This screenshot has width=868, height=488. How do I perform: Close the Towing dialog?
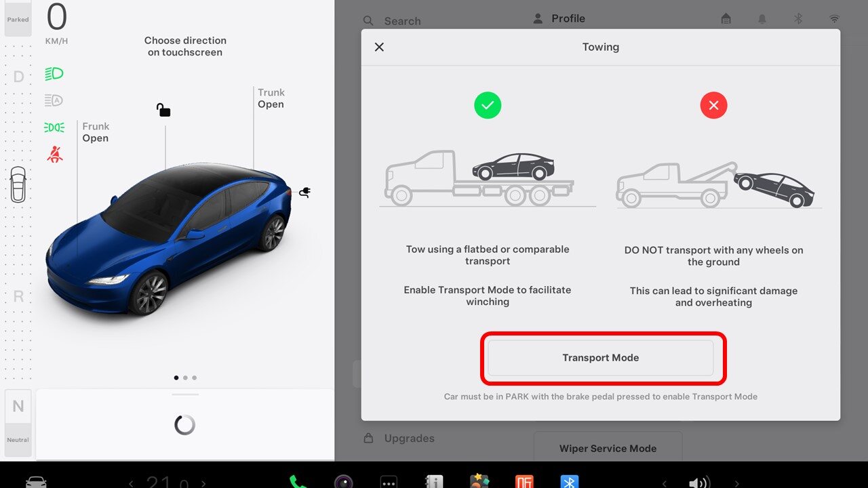[x=379, y=47]
